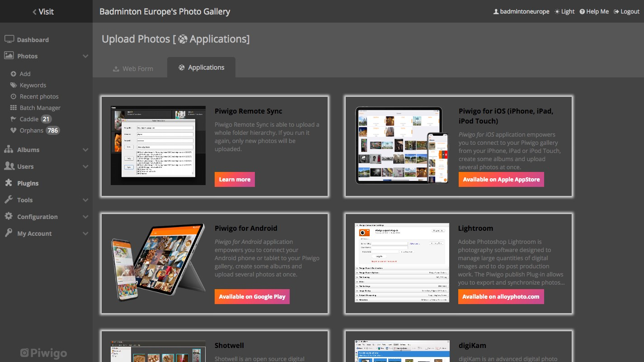Click the Configuration gears icon
Viewport: 644px width, 362px height.
point(9,216)
